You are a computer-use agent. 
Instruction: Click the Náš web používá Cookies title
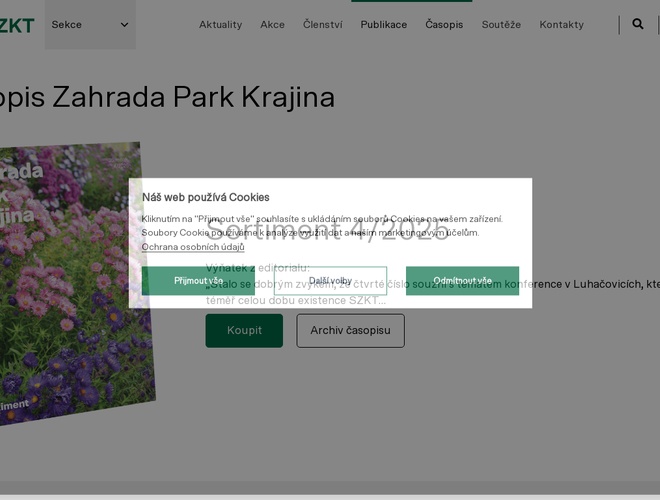[x=205, y=197]
